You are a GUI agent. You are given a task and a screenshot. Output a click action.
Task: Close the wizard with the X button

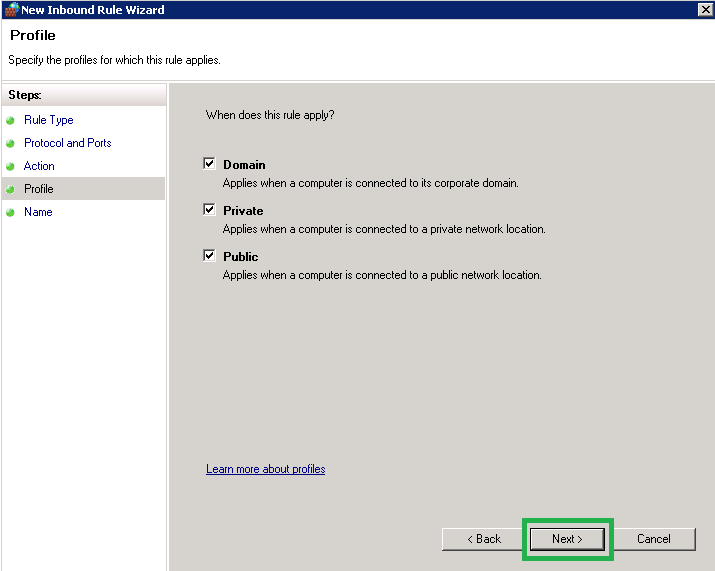coord(705,10)
